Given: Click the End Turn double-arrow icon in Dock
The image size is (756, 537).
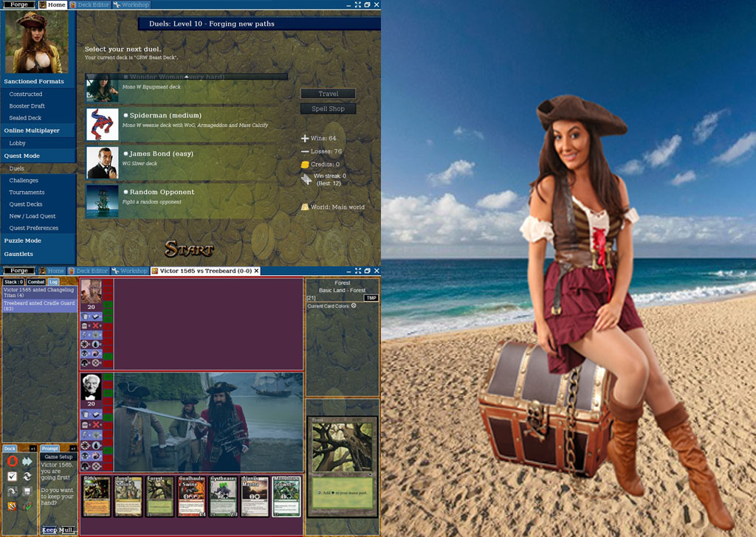Looking at the screenshot, I should (x=27, y=461).
